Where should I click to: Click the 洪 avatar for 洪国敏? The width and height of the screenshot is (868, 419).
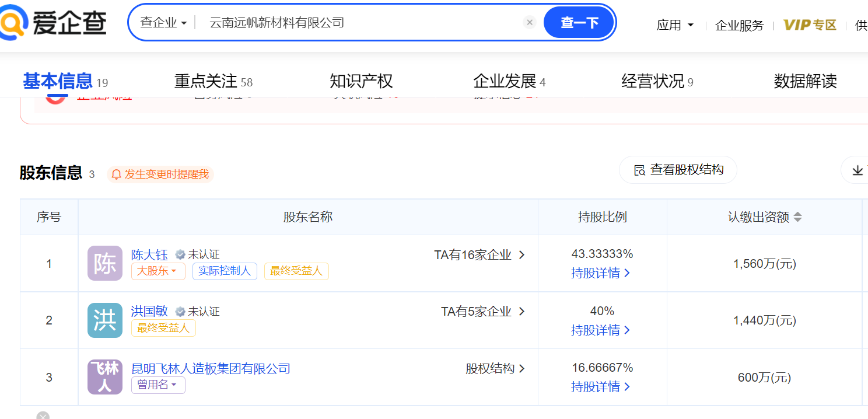[x=105, y=320]
